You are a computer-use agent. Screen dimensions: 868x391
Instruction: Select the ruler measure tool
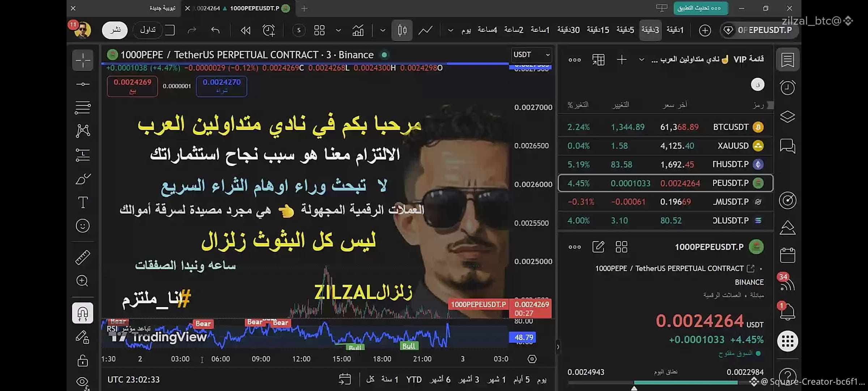pyautogui.click(x=83, y=257)
